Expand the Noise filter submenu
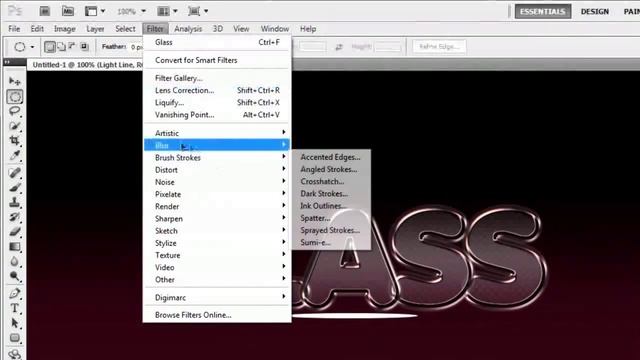The height and width of the screenshot is (360, 640). pos(217,182)
